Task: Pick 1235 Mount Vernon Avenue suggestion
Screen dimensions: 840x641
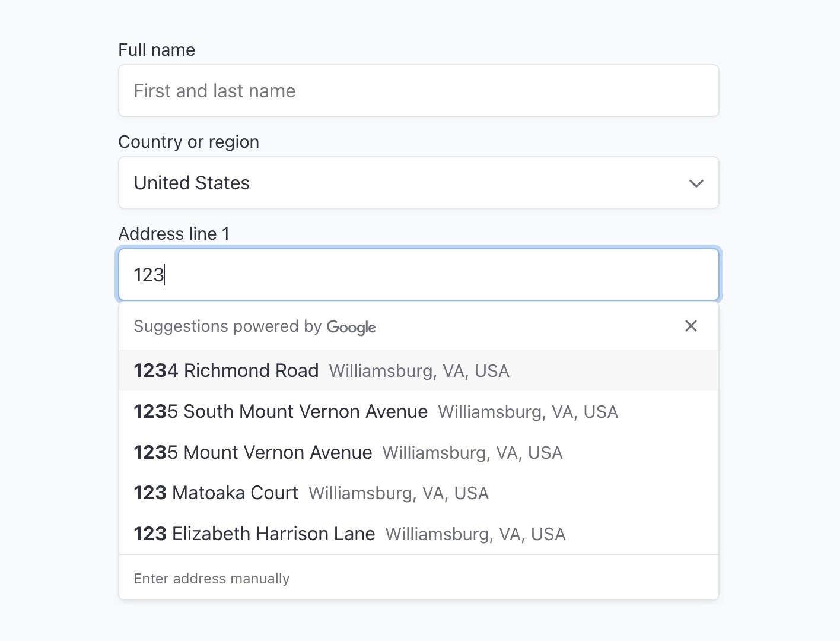Action: tap(419, 452)
